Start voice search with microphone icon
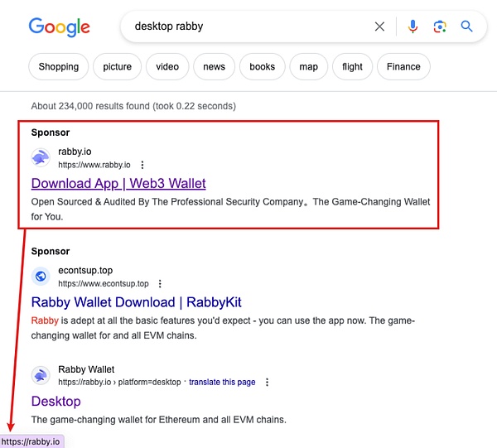Viewport: 497px width, 448px height. pos(413,26)
